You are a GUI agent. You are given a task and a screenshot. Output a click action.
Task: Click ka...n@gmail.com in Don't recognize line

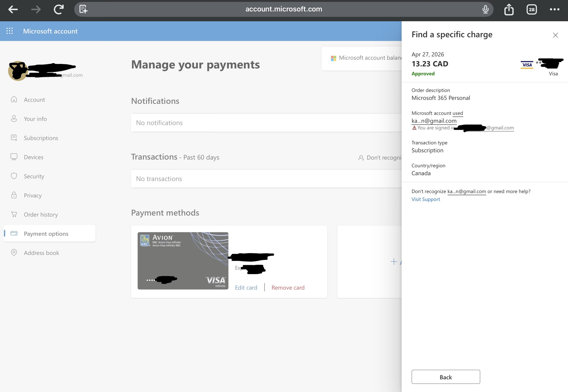[x=467, y=191]
